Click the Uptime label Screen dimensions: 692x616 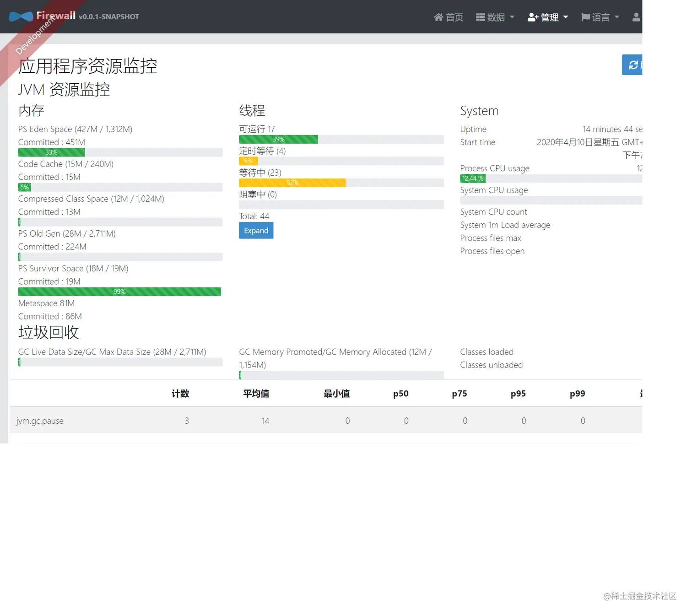click(x=473, y=129)
